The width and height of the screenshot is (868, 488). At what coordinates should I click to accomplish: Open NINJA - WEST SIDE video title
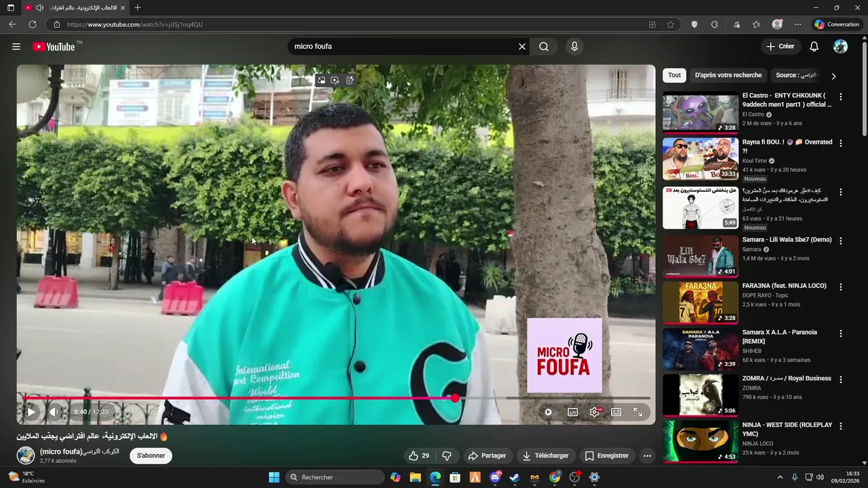pyautogui.click(x=787, y=429)
